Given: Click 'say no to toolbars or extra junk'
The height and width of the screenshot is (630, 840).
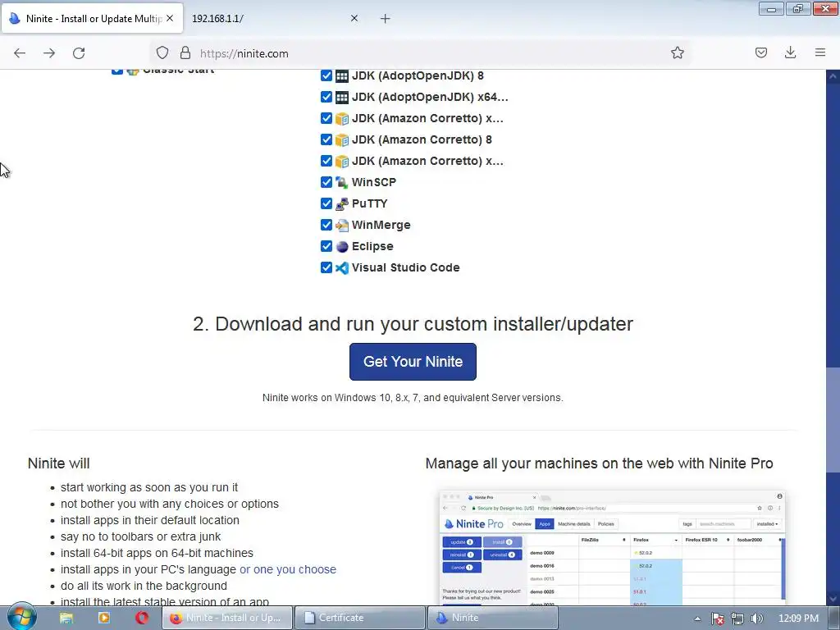Looking at the screenshot, I should (141, 536).
